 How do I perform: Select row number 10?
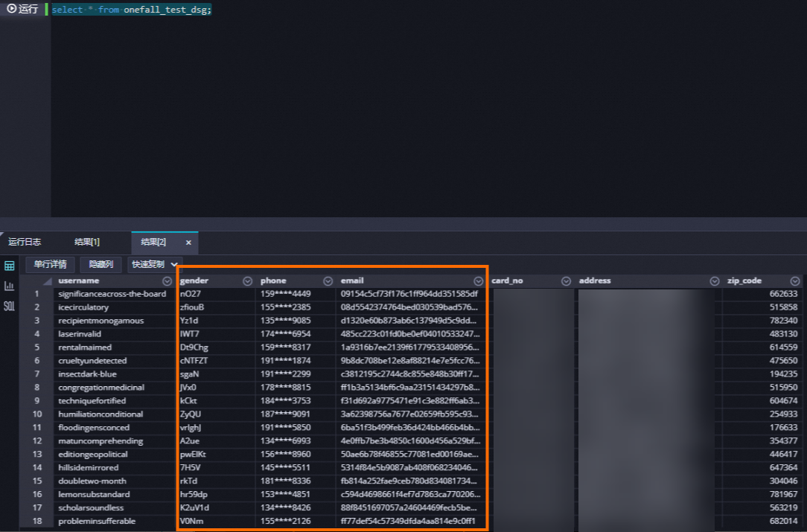[x=36, y=414]
